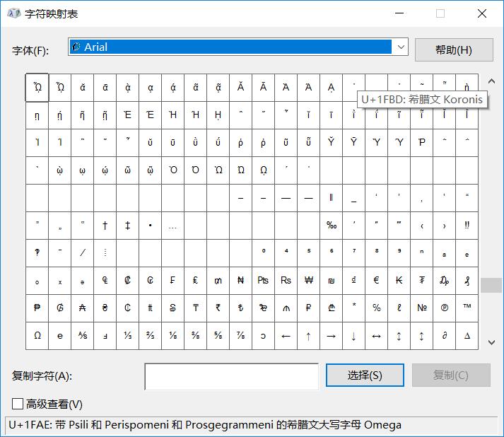Screen dimensions: 504x437
Task: Open the 字体 font dropdown showing Arial
Action: (x=238, y=47)
